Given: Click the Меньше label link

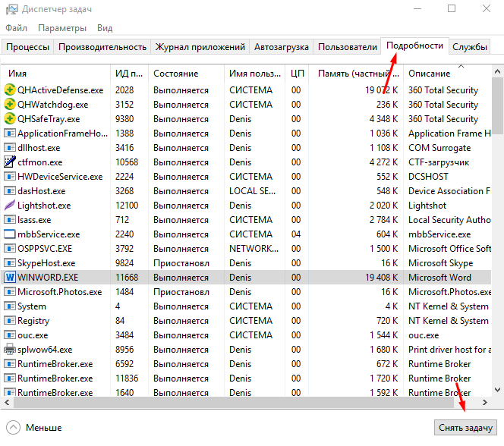Looking at the screenshot, I should (44, 428).
